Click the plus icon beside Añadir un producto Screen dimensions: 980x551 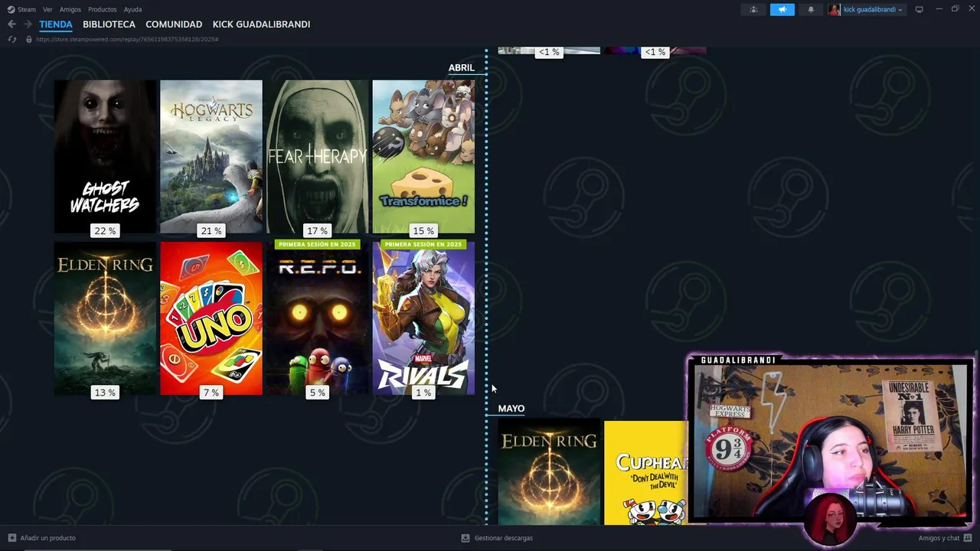[11, 538]
